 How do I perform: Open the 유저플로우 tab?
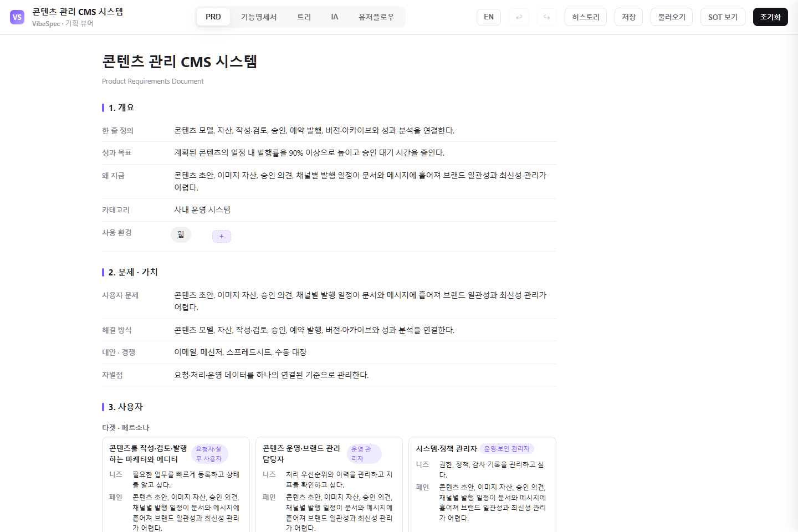(x=376, y=17)
